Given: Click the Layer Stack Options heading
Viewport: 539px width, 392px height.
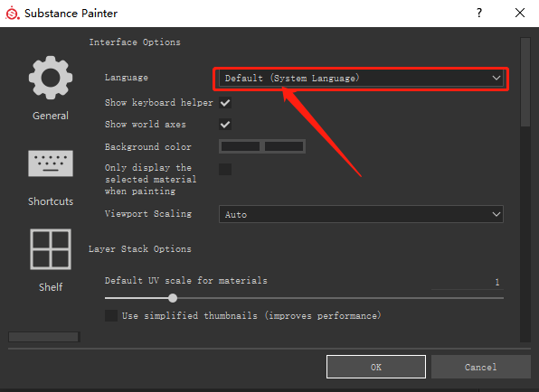Looking at the screenshot, I should pyautogui.click(x=140, y=249).
